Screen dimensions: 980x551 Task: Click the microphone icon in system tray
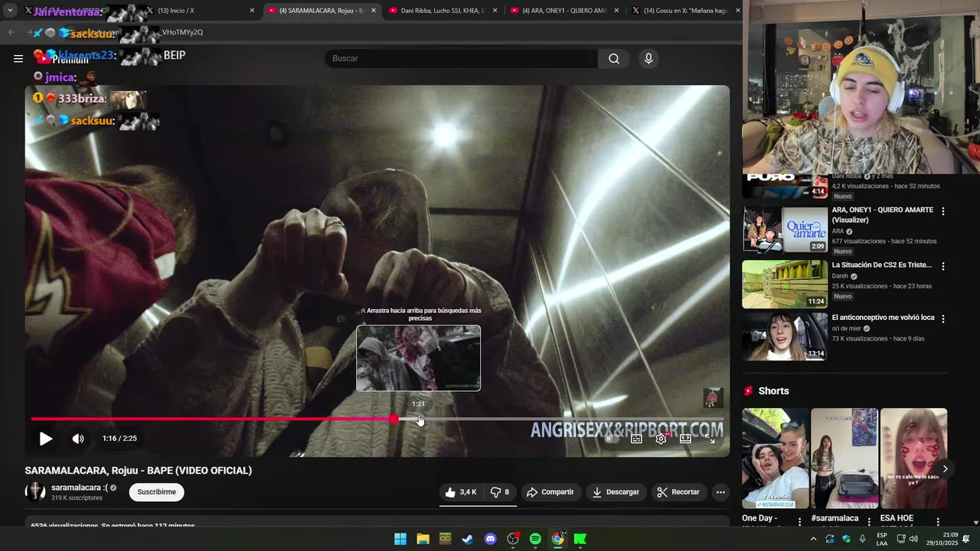pos(863,539)
